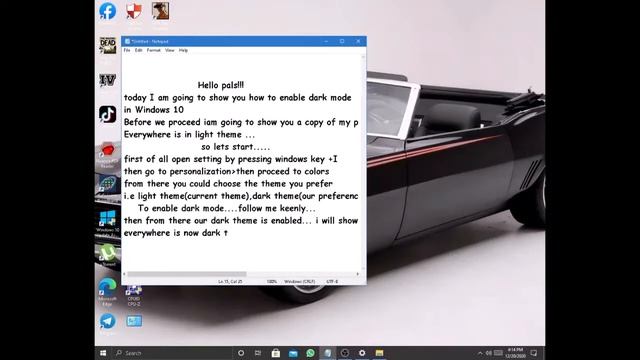Image resolution: width=640 pixels, height=360 pixels.
Task: Place cursor at end of "everywhere is now dark t"
Action: (228, 233)
